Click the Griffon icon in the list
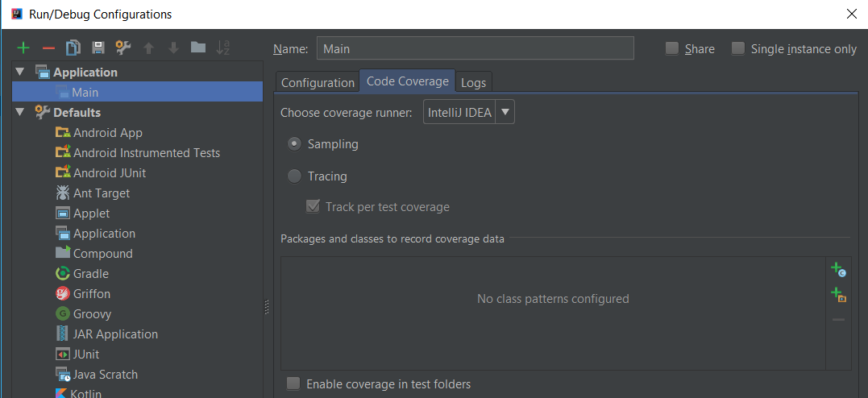 coord(63,294)
